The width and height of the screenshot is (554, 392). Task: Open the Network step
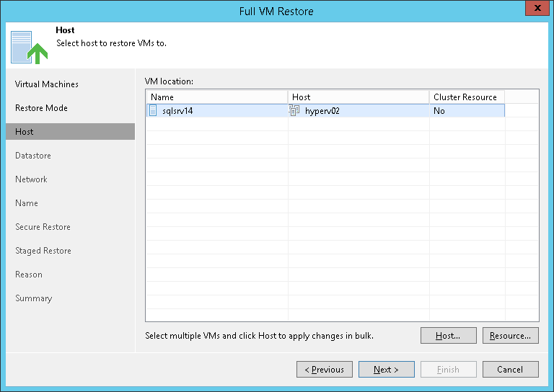[x=31, y=179]
